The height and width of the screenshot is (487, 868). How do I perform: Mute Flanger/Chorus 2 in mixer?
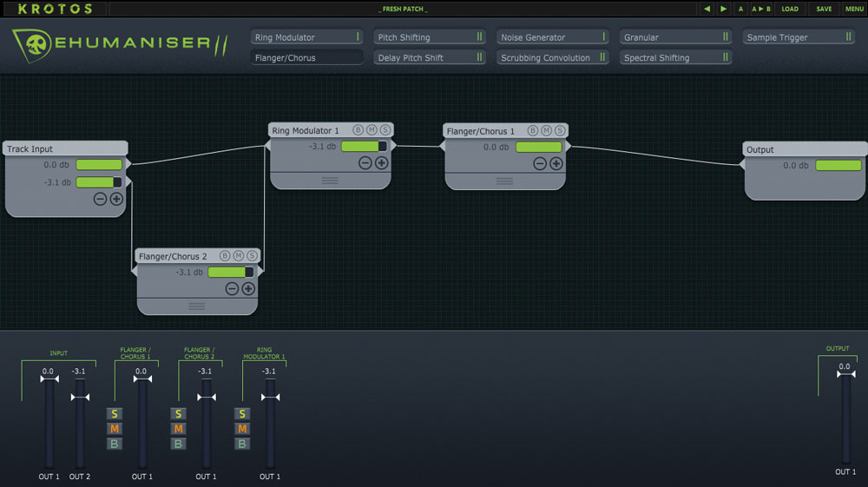[x=178, y=429]
